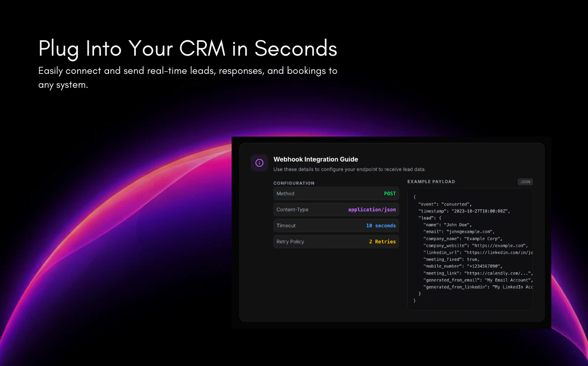Select the linkedin.com URL in the payload
This screenshot has height=366, width=588.
coord(500,252)
